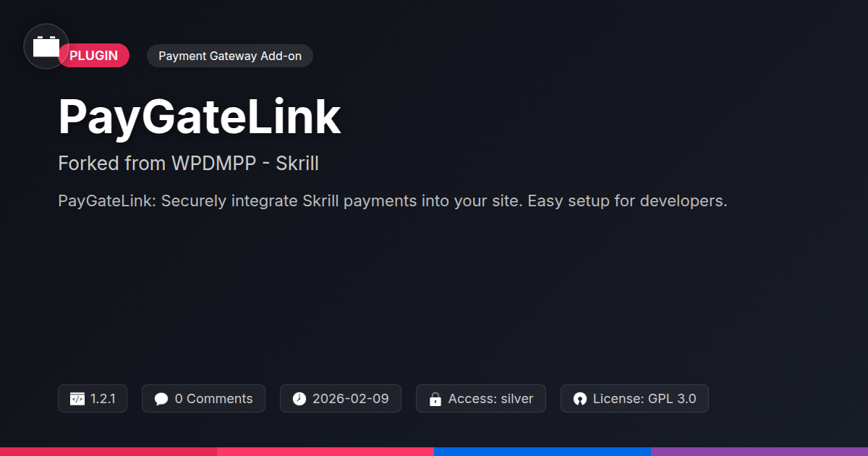Select the red PLUGIN badge
Image resolution: width=868 pixels, height=456 pixels.
pyautogui.click(x=94, y=56)
